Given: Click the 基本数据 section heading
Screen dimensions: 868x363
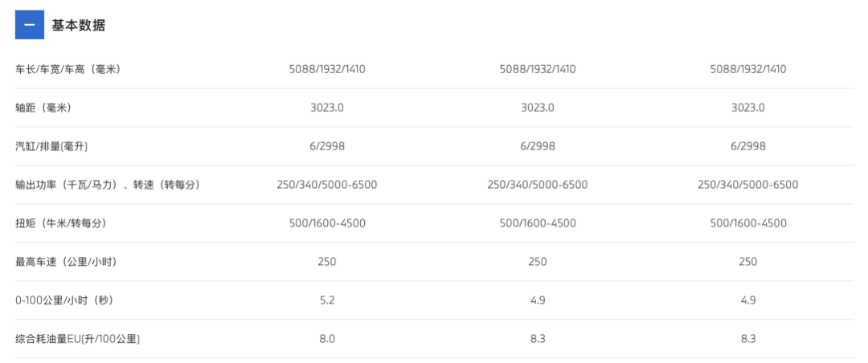Looking at the screenshot, I should click(79, 25).
